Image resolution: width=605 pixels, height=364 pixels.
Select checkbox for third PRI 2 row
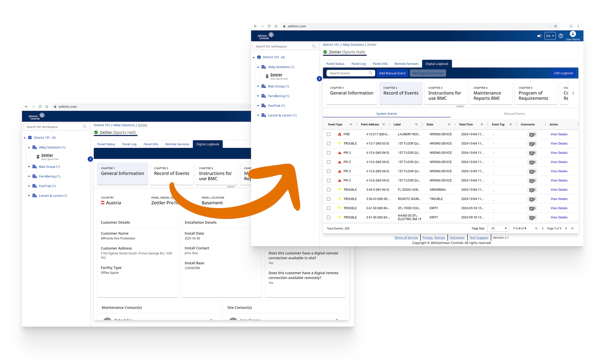[x=329, y=171]
